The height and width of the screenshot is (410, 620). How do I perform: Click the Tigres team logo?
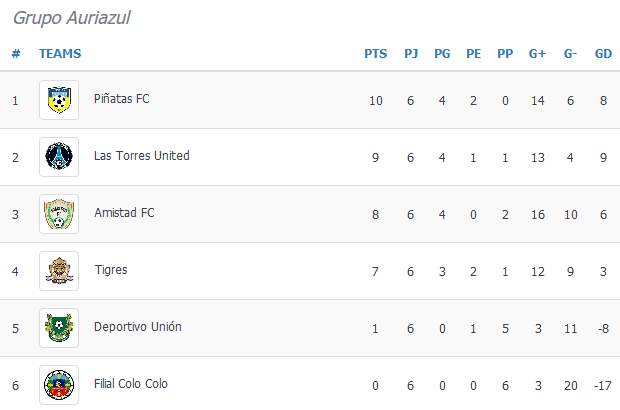59,271
